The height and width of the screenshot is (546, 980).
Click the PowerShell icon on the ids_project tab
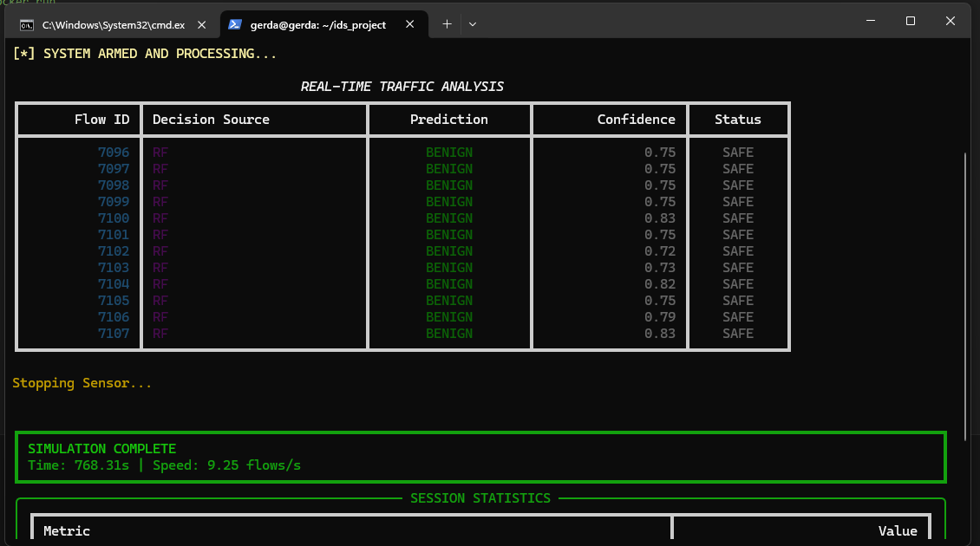click(x=235, y=25)
